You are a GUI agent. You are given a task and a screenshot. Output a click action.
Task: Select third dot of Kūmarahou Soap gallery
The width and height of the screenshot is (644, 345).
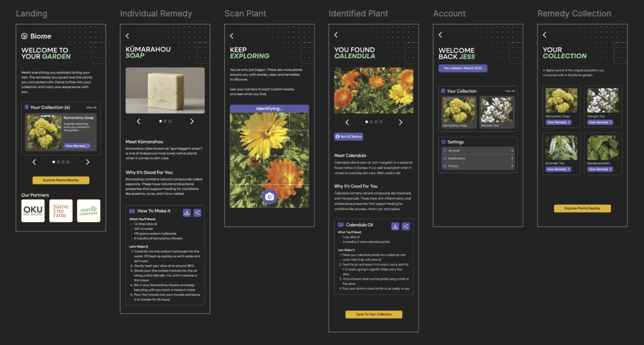[x=170, y=121]
